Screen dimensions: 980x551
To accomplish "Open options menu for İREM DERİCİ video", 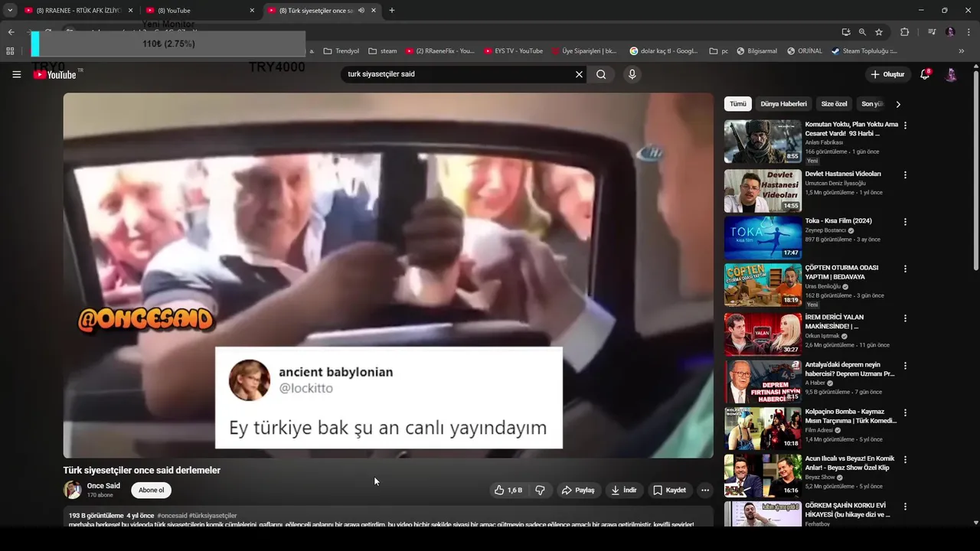I will pos(905,318).
